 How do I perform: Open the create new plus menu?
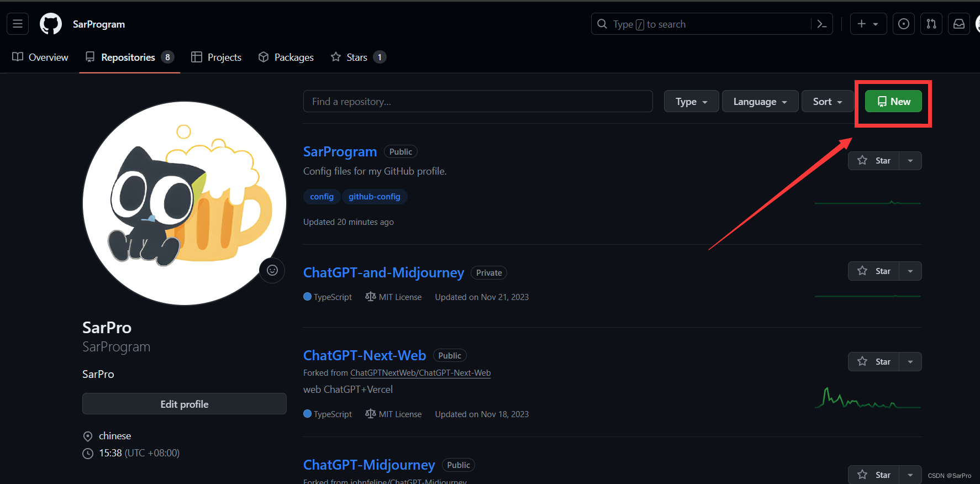point(868,24)
